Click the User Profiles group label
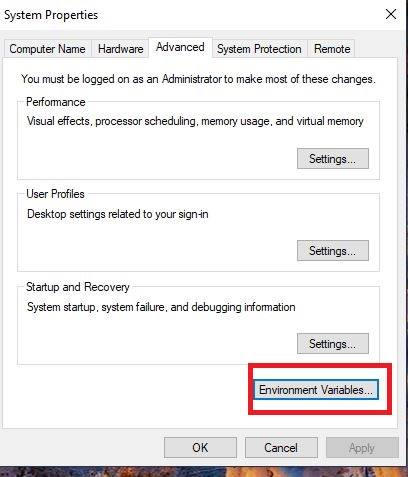Image resolution: width=408 pixels, height=477 pixels. click(x=55, y=194)
